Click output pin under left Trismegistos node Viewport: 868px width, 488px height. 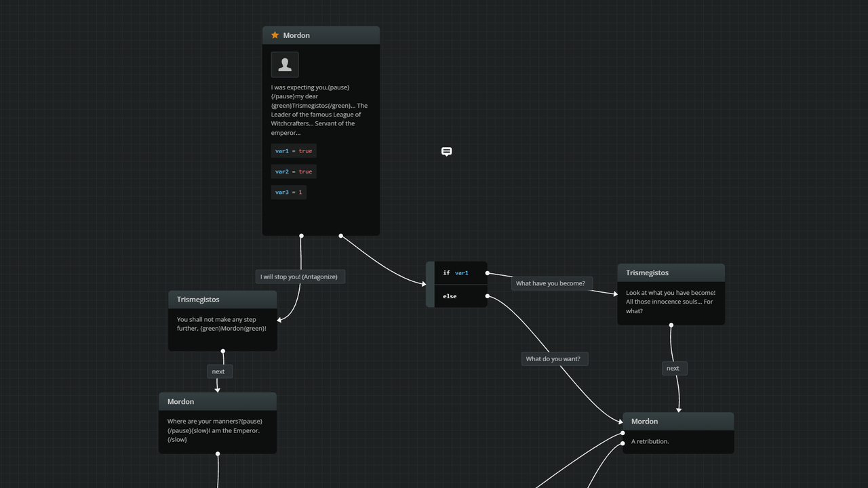pyautogui.click(x=222, y=351)
